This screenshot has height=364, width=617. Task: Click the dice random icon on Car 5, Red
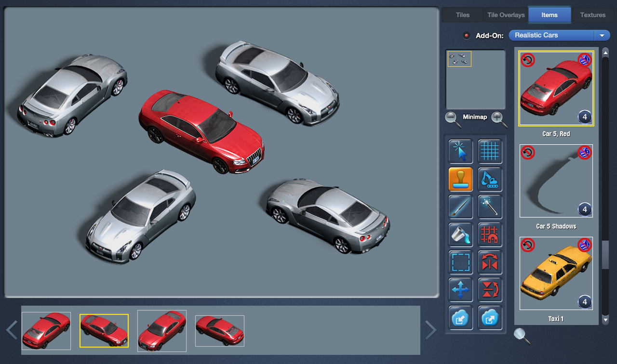[x=584, y=60]
